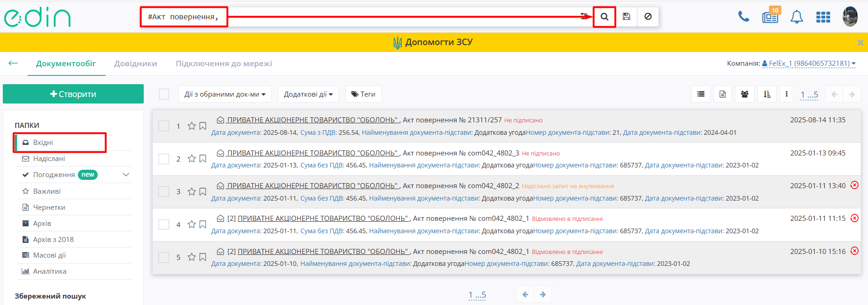868x305 pixels.
Task: Go to next page in top pager
Action: [852, 94]
